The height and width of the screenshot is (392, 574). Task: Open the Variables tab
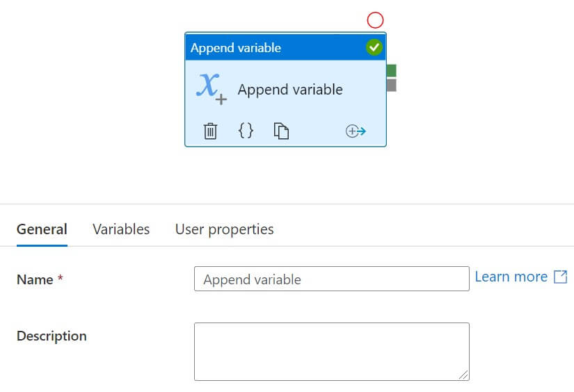121,229
